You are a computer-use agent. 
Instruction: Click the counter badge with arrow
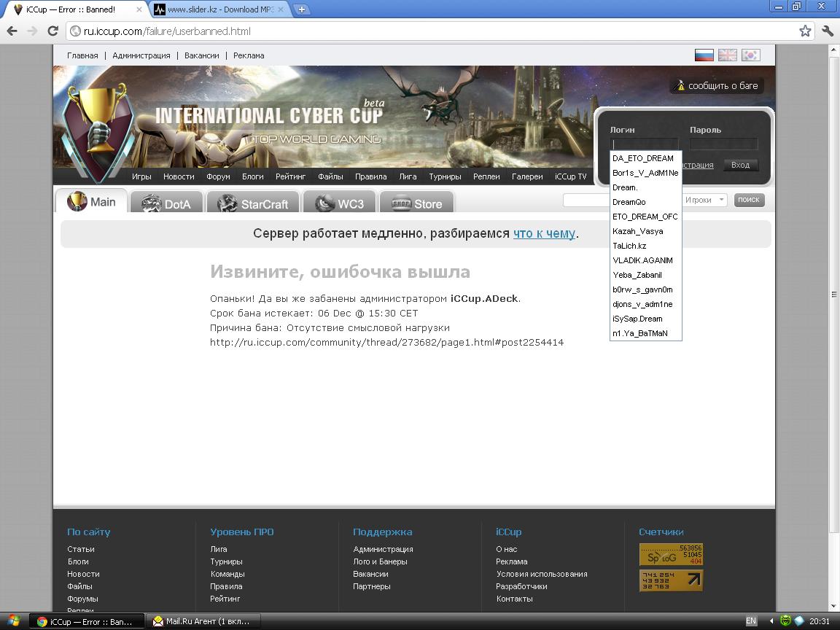pos(671,580)
